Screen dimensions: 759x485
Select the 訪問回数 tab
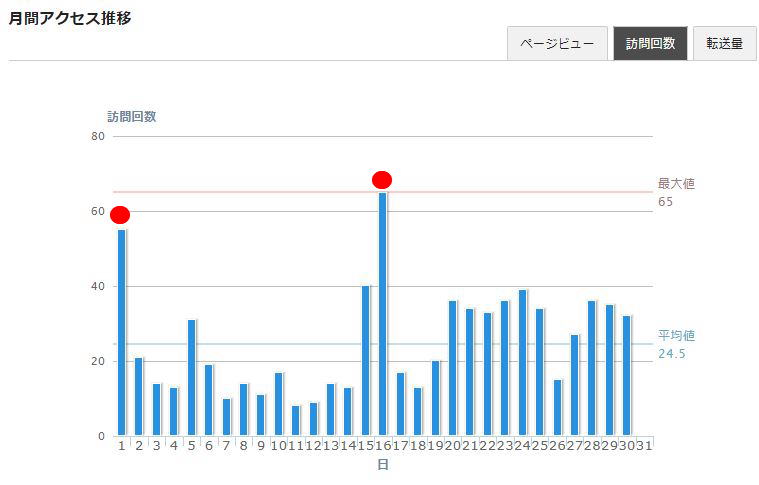[650, 44]
